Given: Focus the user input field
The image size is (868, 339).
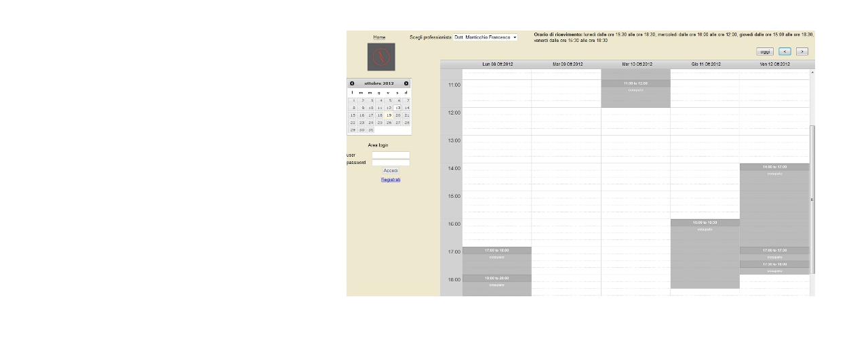Looking at the screenshot, I should coord(391,155).
